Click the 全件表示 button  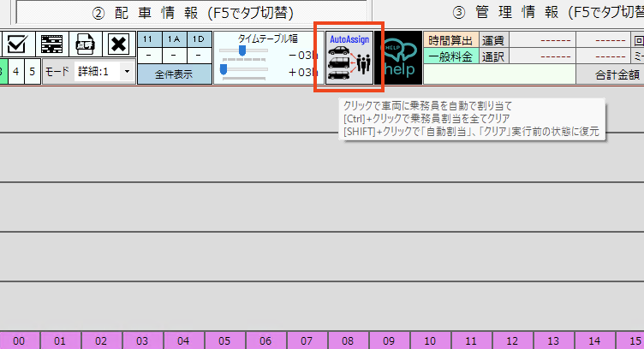(x=174, y=74)
